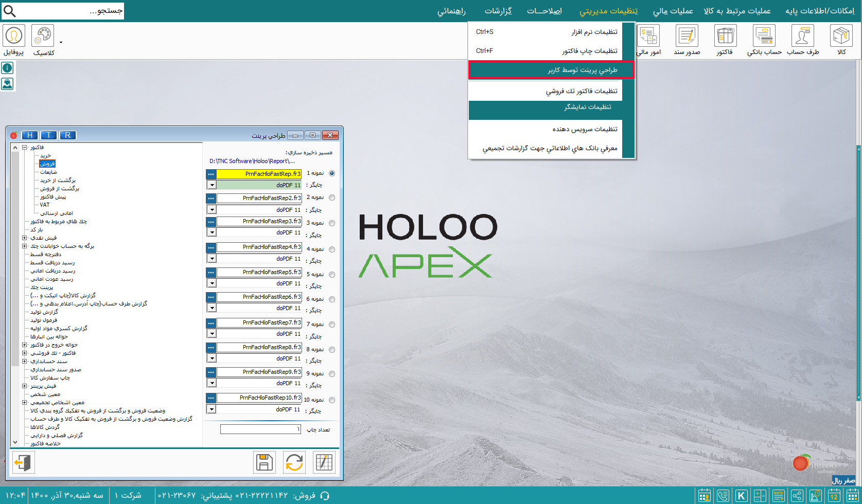The image size is (862, 504).
Task: Open the تنظيمات مديريتي menu
Action: coord(608,11)
